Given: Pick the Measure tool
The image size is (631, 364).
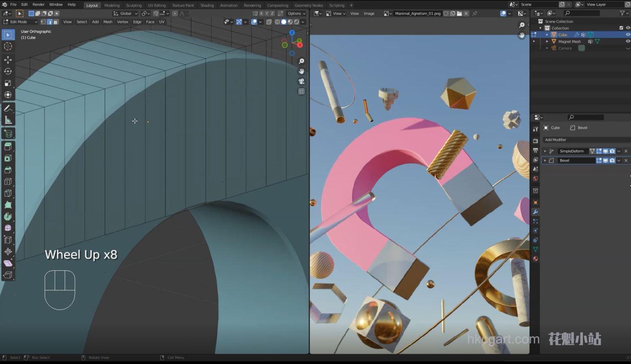Looking at the screenshot, I should tap(8, 120).
